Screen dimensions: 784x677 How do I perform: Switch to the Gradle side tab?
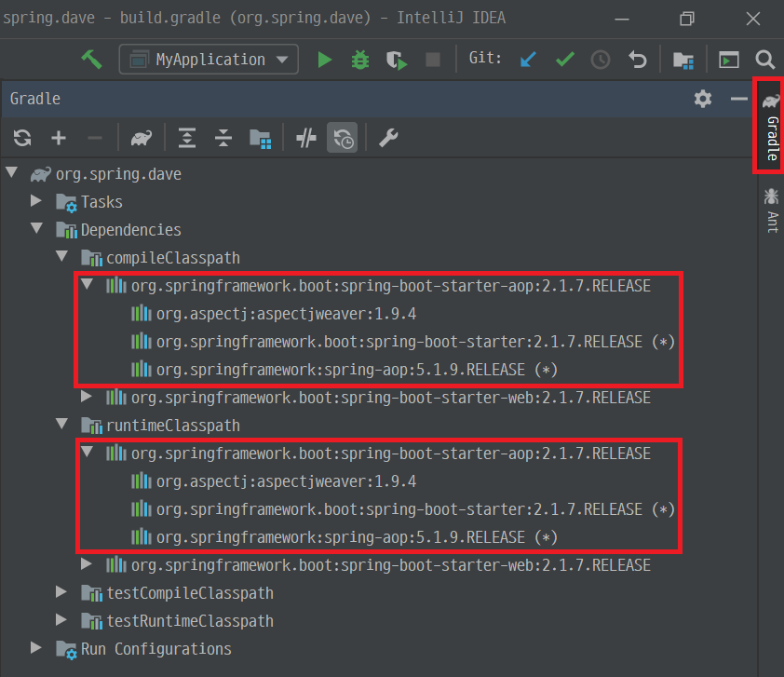pos(771,126)
